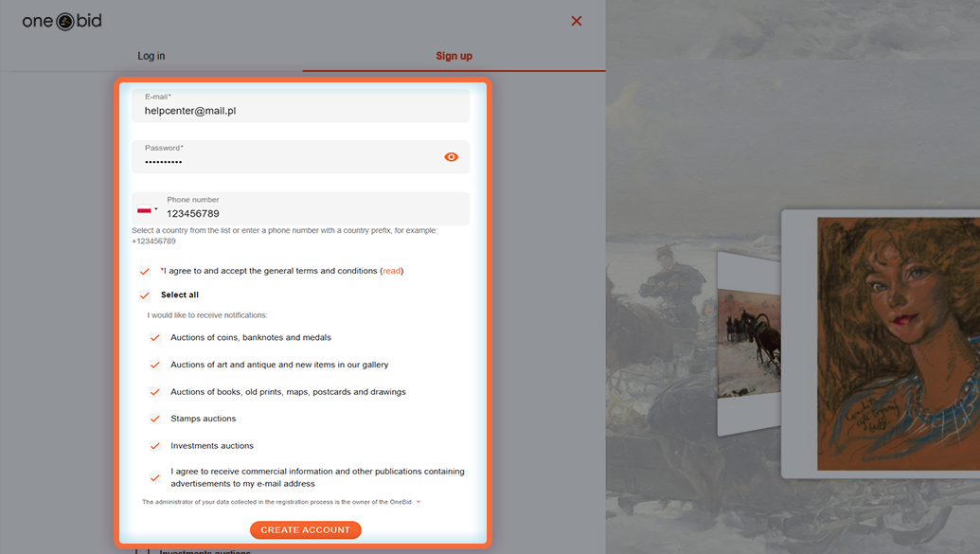Switch to the Log in tab

click(151, 56)
